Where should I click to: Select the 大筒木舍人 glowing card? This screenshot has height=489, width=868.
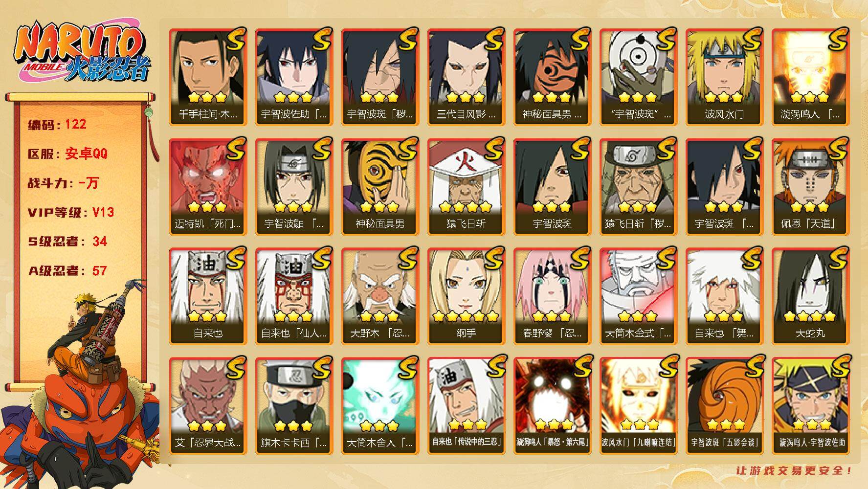coord(380,405)
